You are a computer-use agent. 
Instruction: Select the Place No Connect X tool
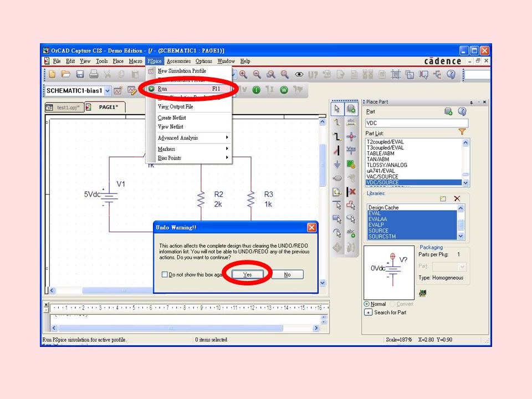(x=351, y=192)
